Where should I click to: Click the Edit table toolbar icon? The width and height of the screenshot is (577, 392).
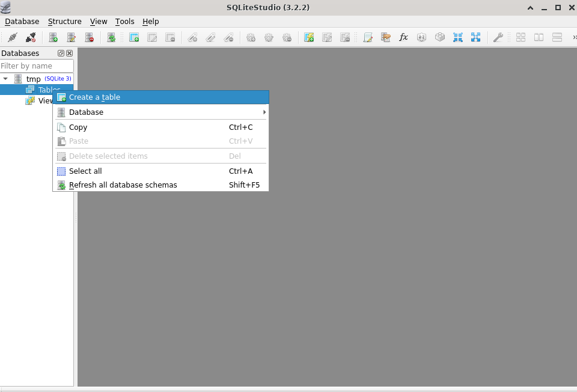[x=152, y=37]
